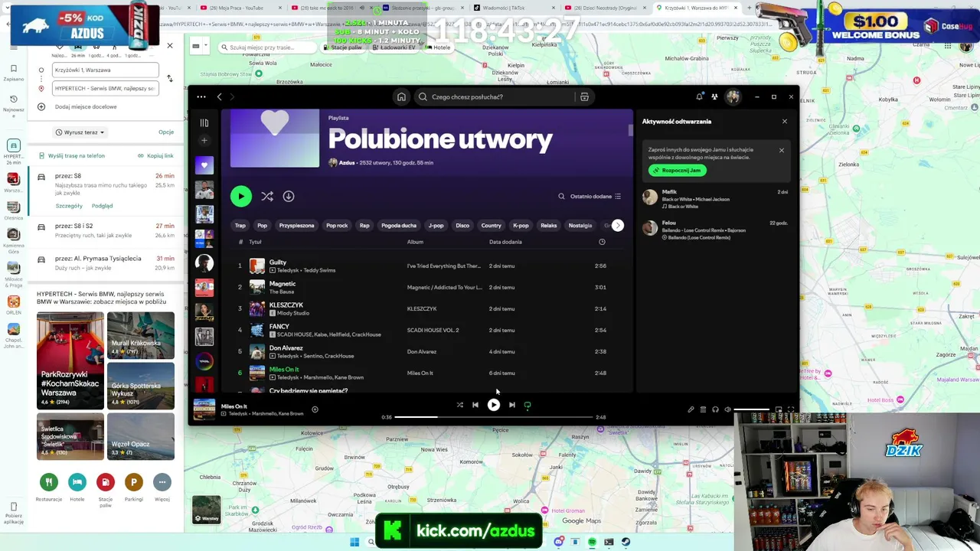Search for Hotele near the destination
Image resolution: width=980 pixels, height=551 pixels.
[77, 487]
